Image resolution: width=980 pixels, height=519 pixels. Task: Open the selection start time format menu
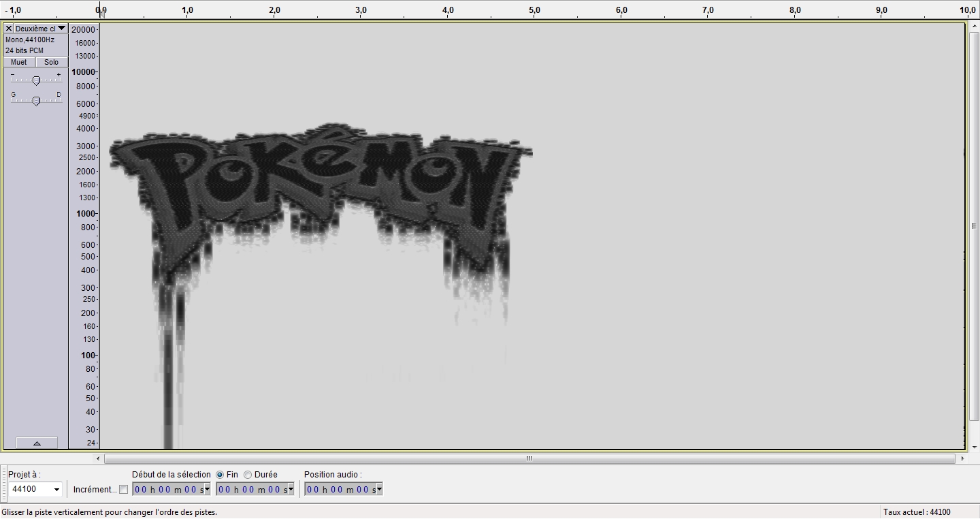207,489
